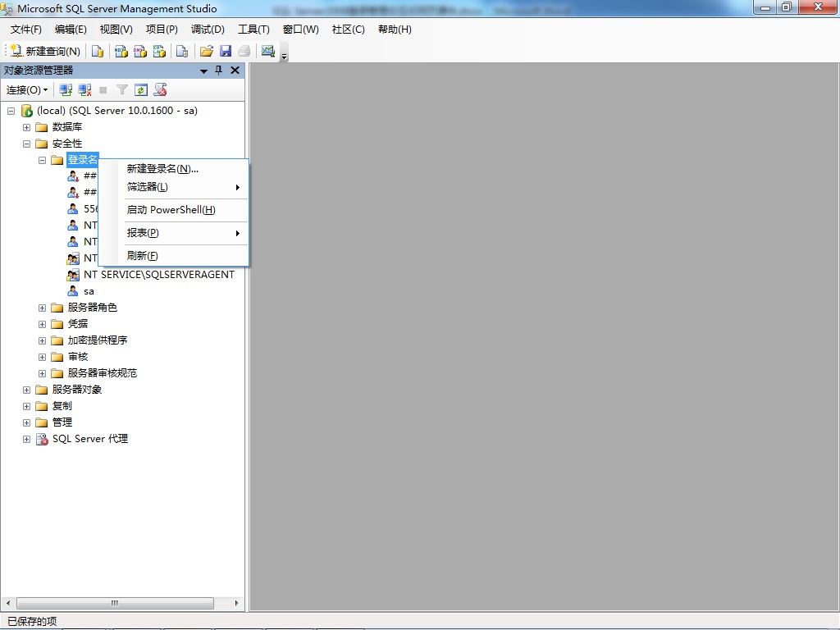
Task: Select the SQL Server 代理 tree item
Action: [x=90, y=439]
